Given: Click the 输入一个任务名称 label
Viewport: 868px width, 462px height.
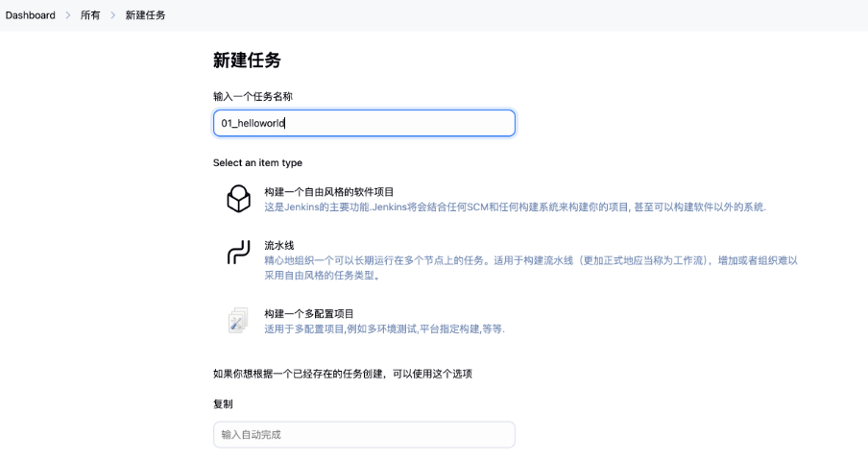Looking at the screenshot, I should 253,97.
